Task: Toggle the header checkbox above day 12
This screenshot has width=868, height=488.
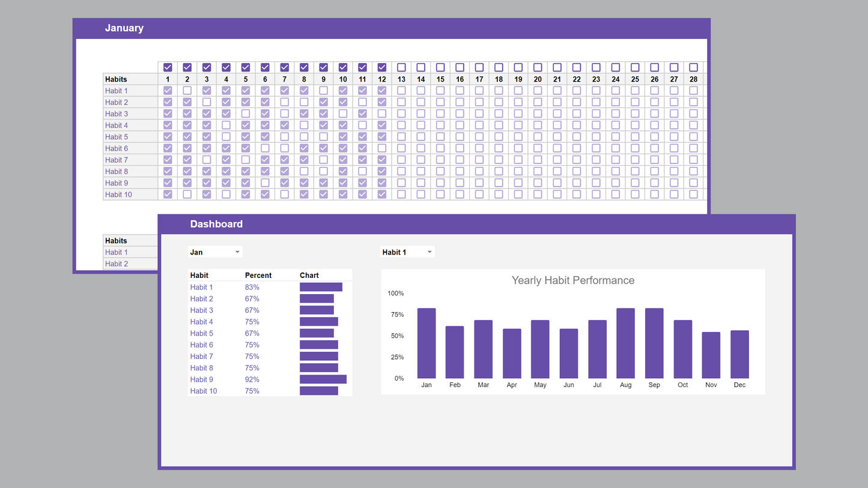Action: (382, 67)
